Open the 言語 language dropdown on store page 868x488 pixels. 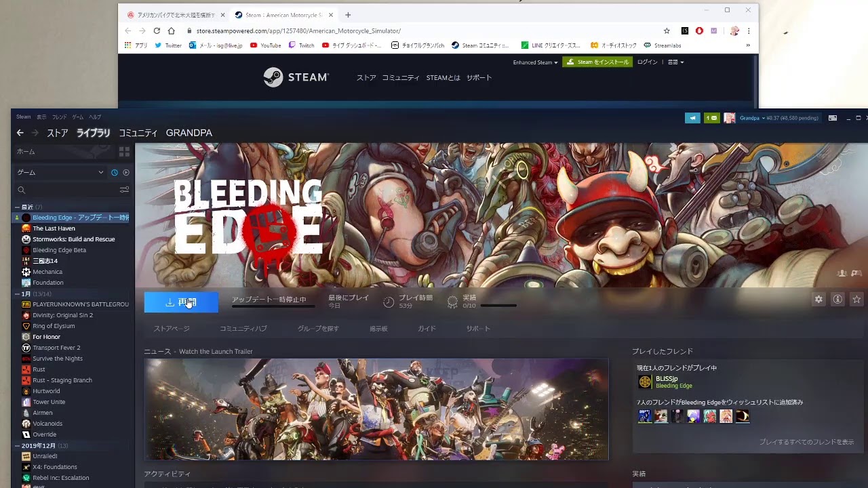coord(676,62)
